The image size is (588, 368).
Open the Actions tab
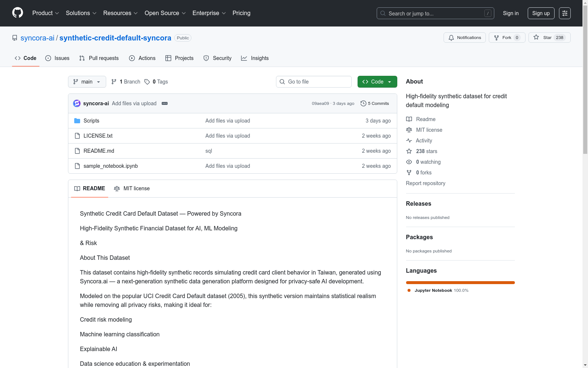pos(142,58)
